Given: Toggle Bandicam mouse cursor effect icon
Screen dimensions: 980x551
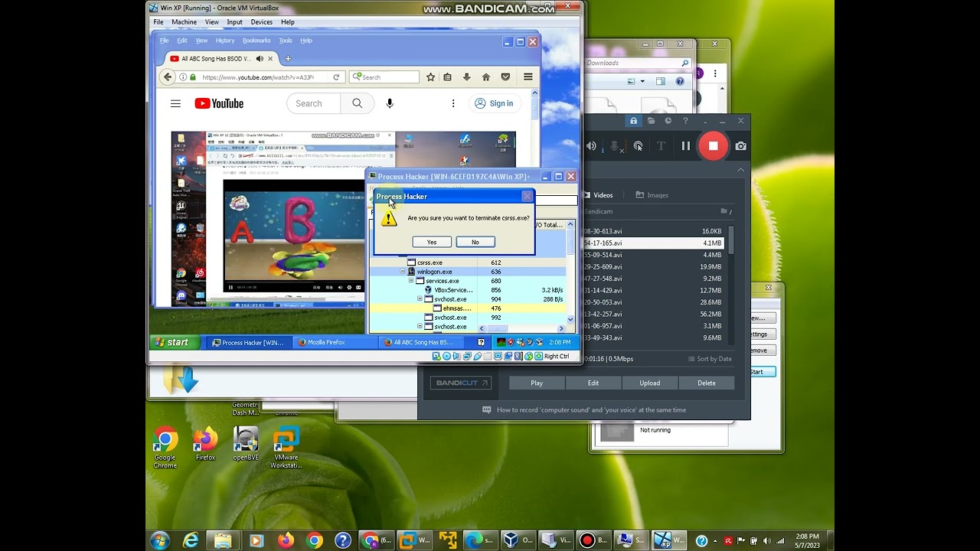Looking at the screenshot, I should click(638, 145).
